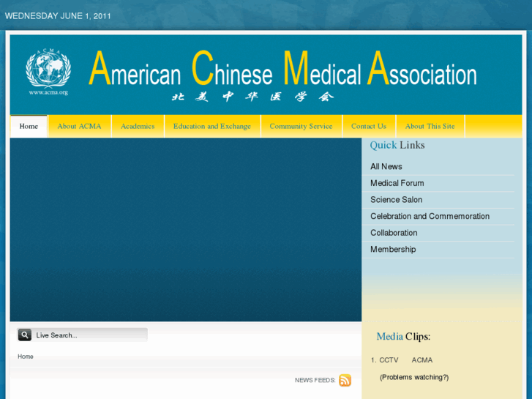
Task: Select the Community Service menu item
Action: click(301, 127)
